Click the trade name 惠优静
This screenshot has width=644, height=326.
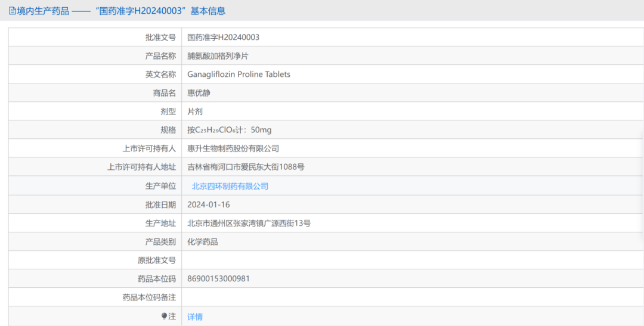(x=199, y=93)
